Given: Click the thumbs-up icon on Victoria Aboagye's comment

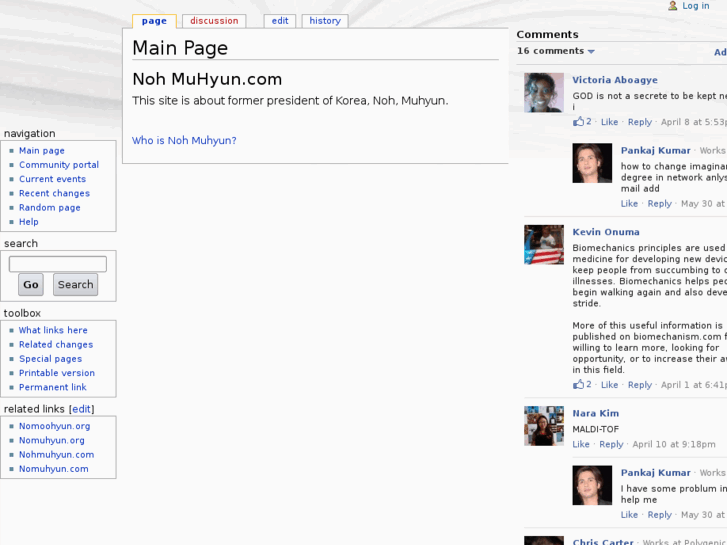Looking at the screenshot, I should coord(578,122).
